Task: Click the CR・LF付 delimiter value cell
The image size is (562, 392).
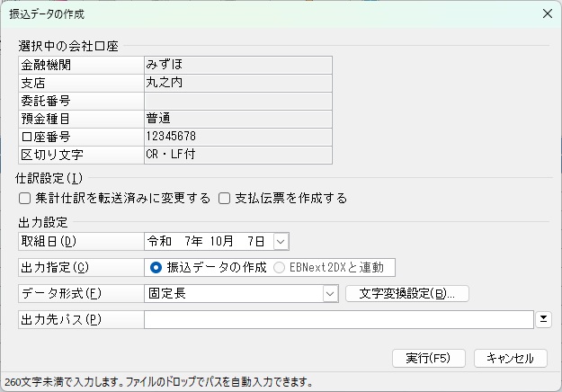Action: [237, 155]
